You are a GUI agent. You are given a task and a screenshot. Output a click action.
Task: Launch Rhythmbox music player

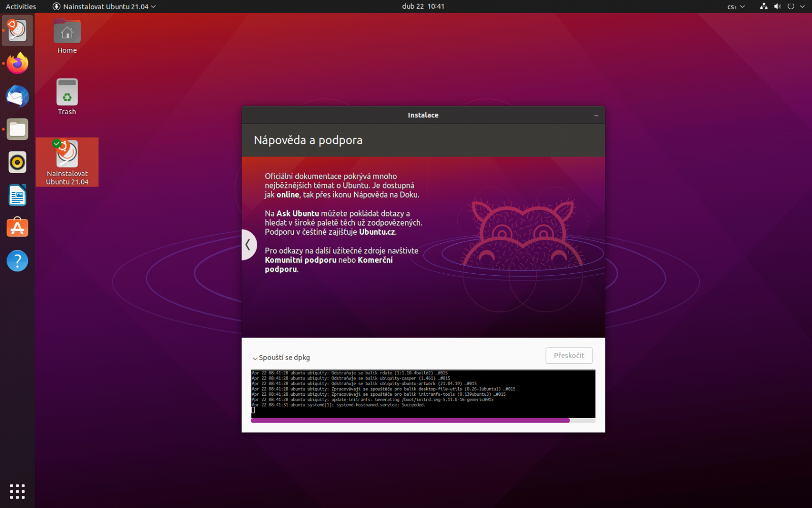click(17, 162)
